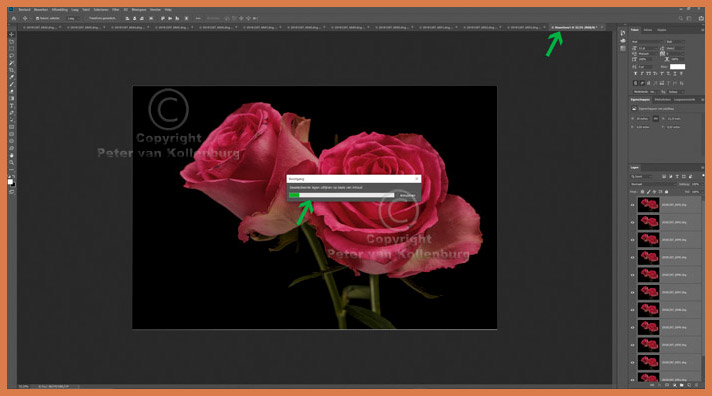712x396 pixels.
Task: Open the Afbeelding menu
Action: tap(59, 10)
